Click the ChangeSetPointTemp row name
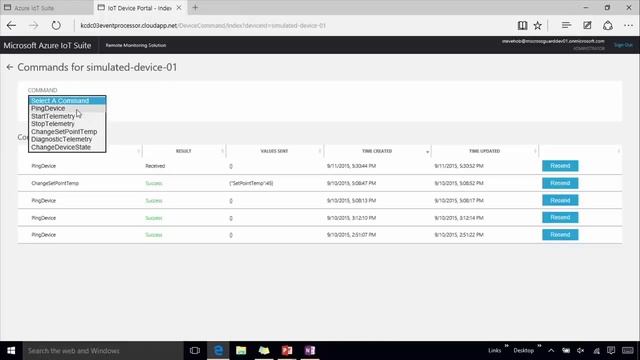640x360 pixels. coord(55,183)
